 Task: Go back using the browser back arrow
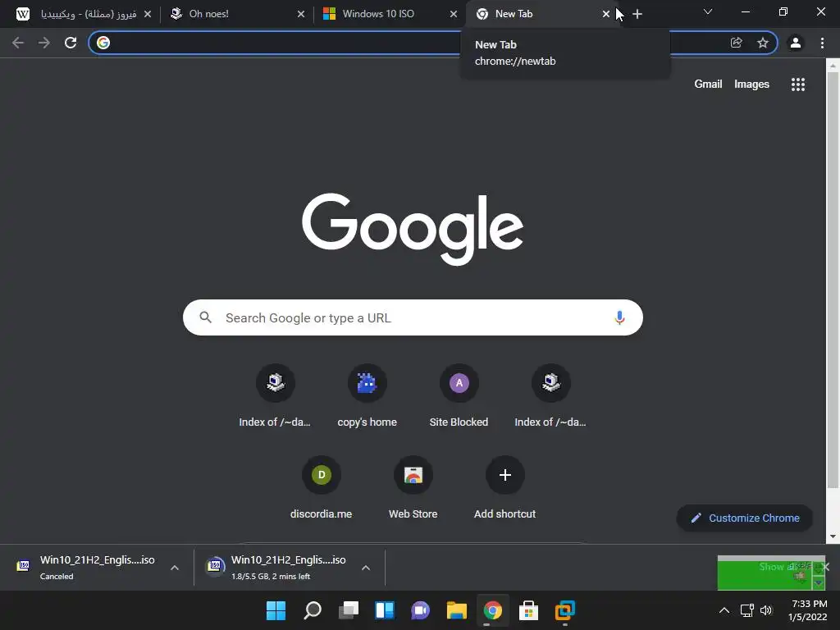[x=18, y=43]
